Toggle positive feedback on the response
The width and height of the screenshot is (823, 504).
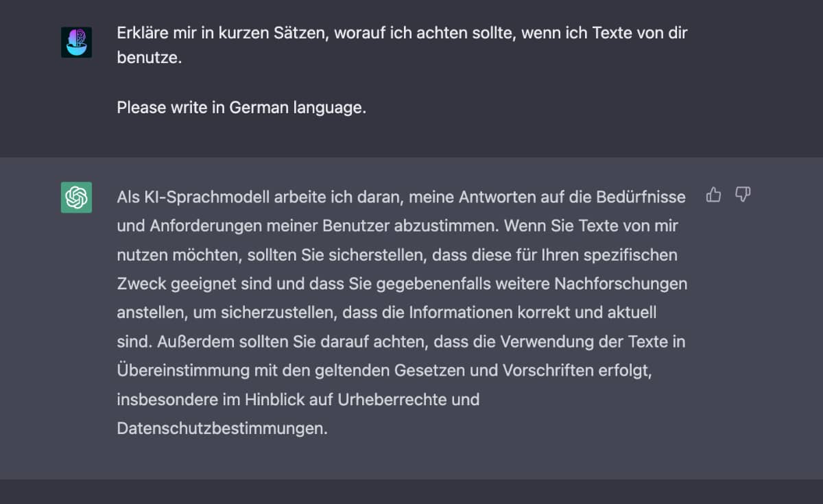tap(713, 195)
